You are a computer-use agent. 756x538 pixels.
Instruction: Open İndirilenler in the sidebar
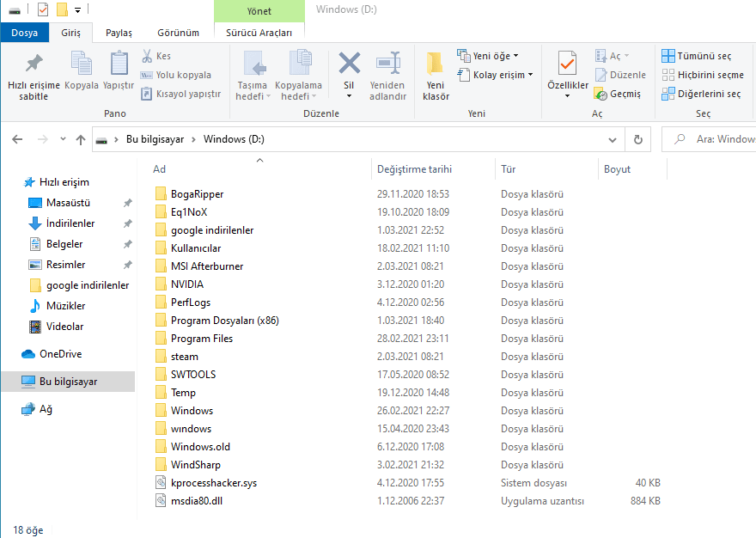tap(70, 223)
